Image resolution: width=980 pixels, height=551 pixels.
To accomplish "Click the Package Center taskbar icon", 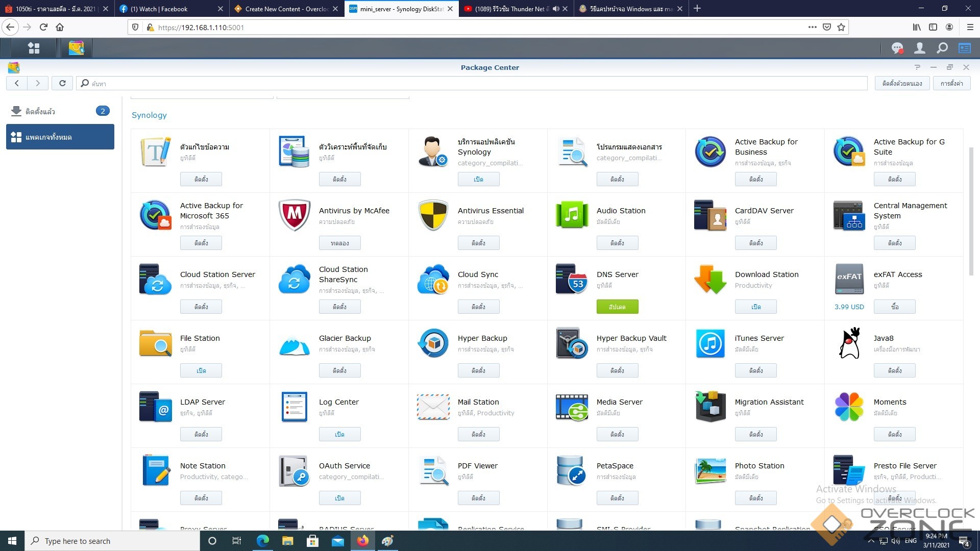I will (76, 48).
